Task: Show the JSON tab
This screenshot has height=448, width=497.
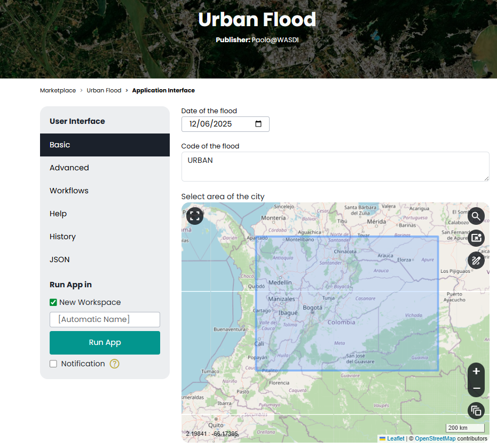Action: coord(105,260)
